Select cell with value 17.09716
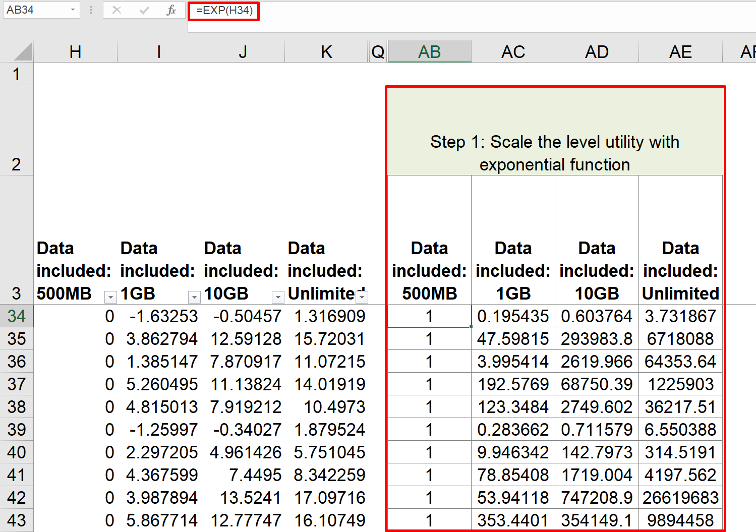Image resolution: width=756 pixels, height=532 pixels. tap(327, 498)
